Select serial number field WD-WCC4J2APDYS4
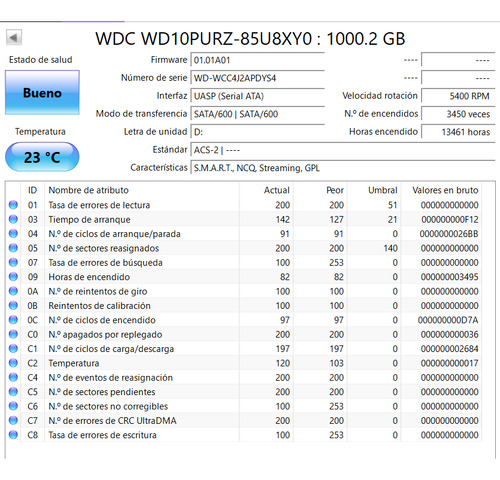Image resolution: width=500 pixels, height=480 pixels. tap(257, 78)
